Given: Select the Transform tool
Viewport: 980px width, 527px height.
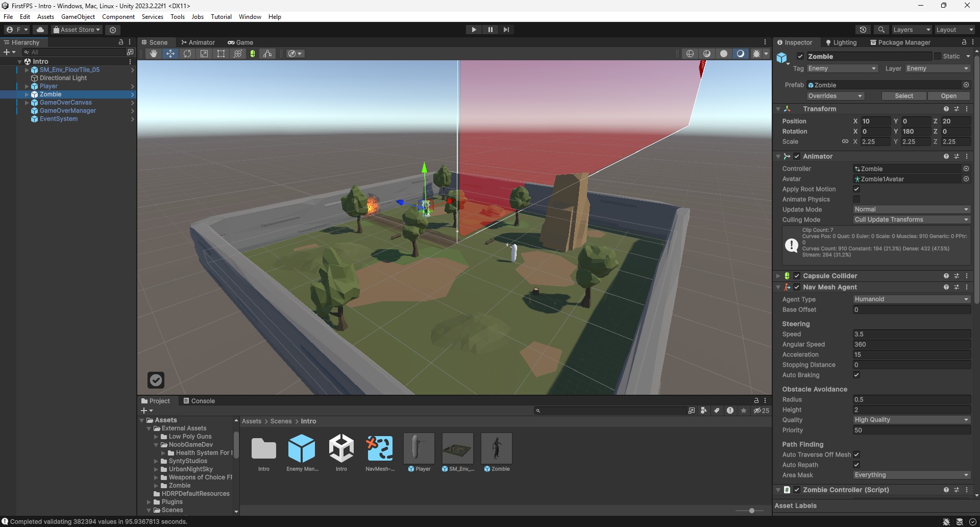Looking at the screenshot, I should pyautogui.click(x=238, y=54).
